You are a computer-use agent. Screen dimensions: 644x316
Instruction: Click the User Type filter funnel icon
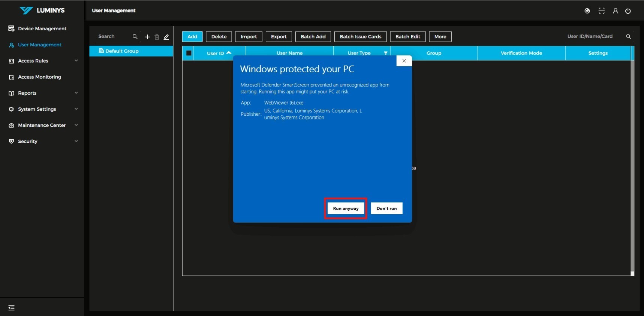coord(385,53)
